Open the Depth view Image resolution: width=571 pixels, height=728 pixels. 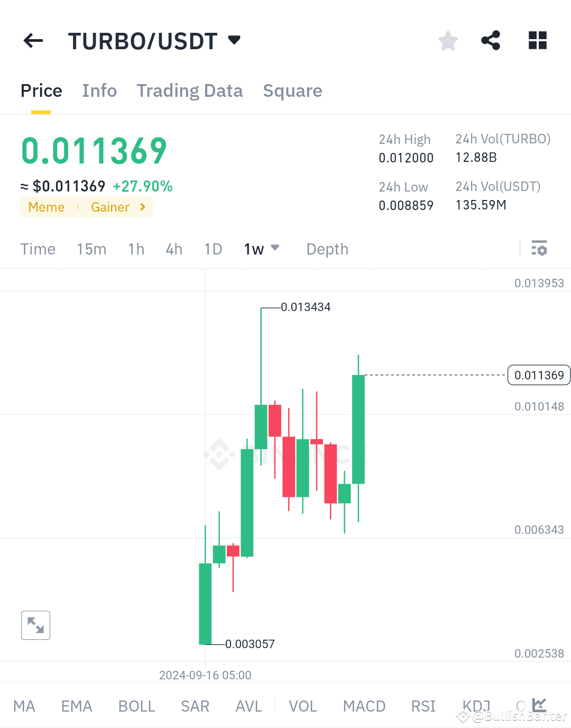tap(327, 249)
